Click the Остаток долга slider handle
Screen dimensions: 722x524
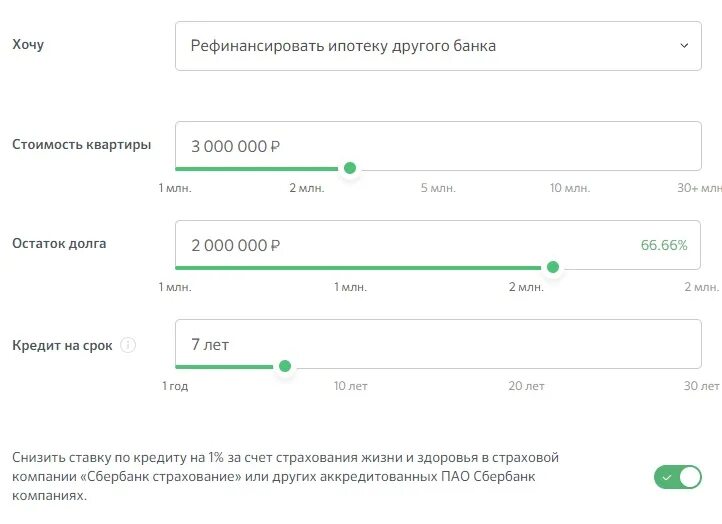553,267
